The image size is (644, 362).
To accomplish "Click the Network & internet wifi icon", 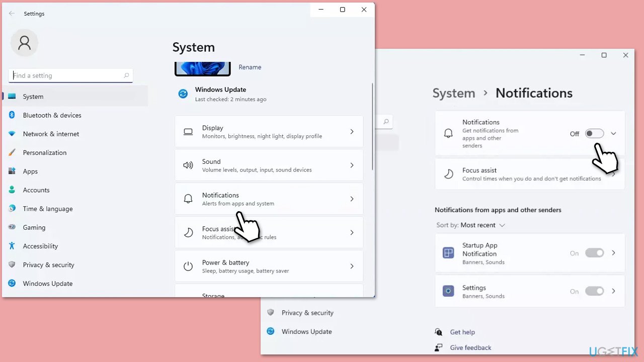I will pyautogui.click(x=12, y=134).
